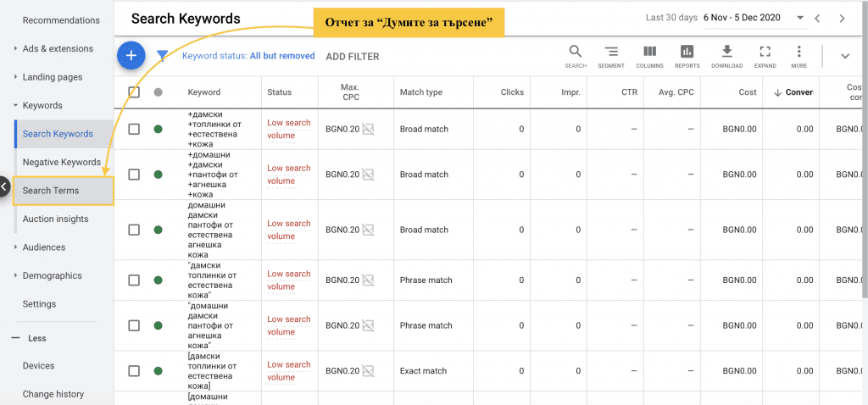This screenshot has height=405, width=868.
Task: Click the blue add keyword plus button
Action: (131, 56)
